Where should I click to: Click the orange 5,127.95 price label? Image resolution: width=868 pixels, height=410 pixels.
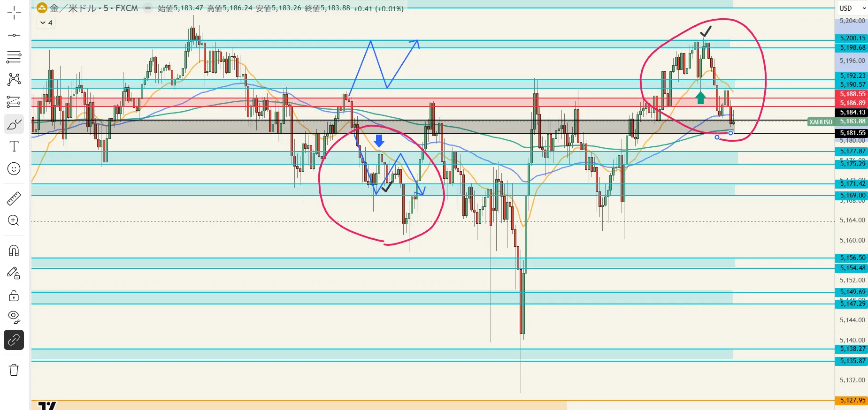click(x=853, y=400)
